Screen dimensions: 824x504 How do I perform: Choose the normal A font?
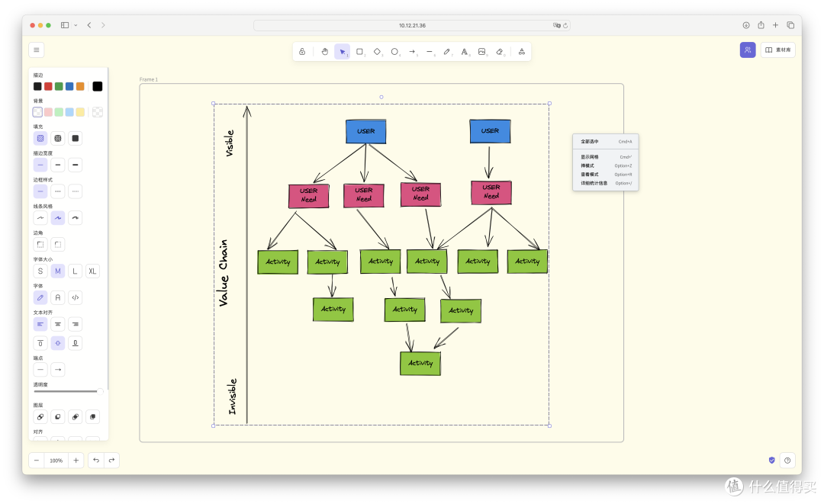tap(58, 297)
